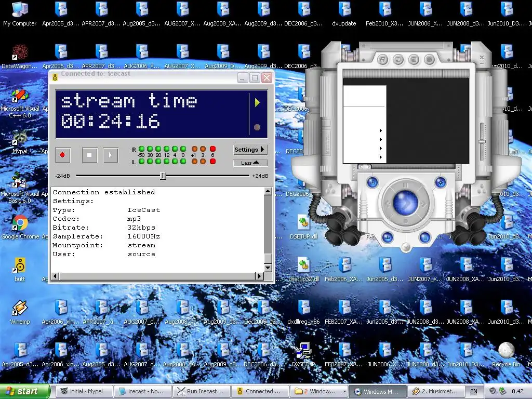The image size is (532, 399).
Task: Click the blue playlist button on media player
Action: 424,237
